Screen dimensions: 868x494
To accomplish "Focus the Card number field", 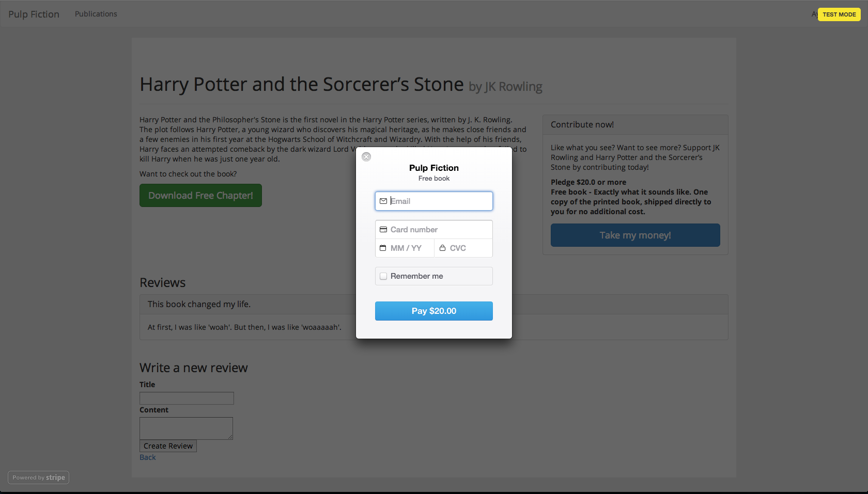I will 434,230.
